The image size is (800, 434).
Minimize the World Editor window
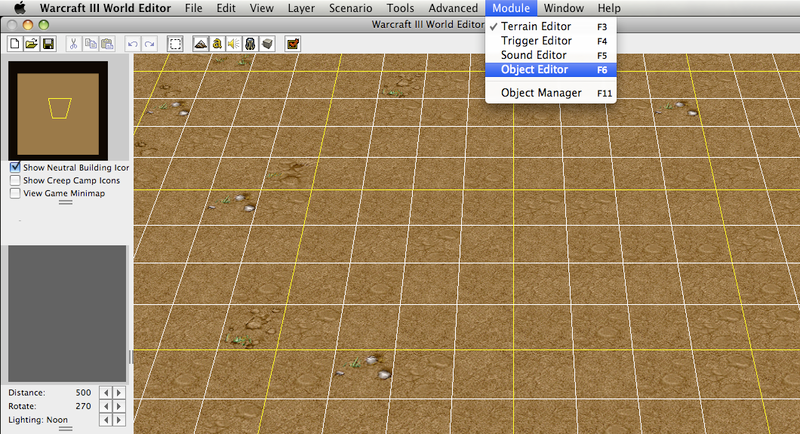[28, 24]
